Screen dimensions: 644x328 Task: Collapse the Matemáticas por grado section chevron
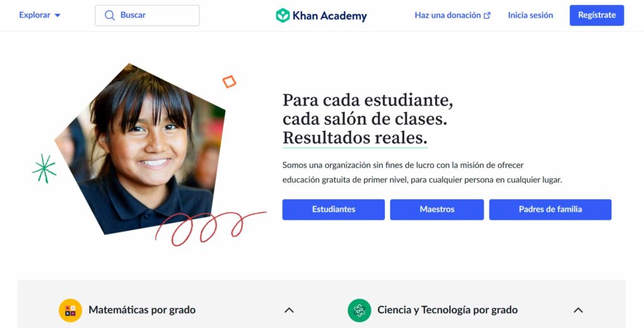pyautogui.click(x=289, y=310)
